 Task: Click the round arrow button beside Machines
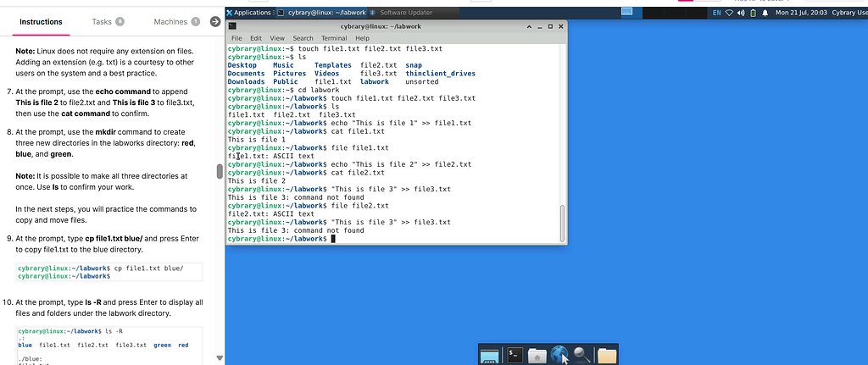click(215, 21)
